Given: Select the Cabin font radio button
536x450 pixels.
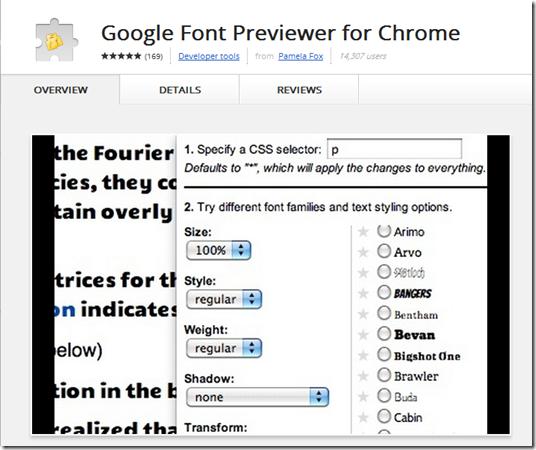Looking at the screenshot, I should [x=384, y=416].
